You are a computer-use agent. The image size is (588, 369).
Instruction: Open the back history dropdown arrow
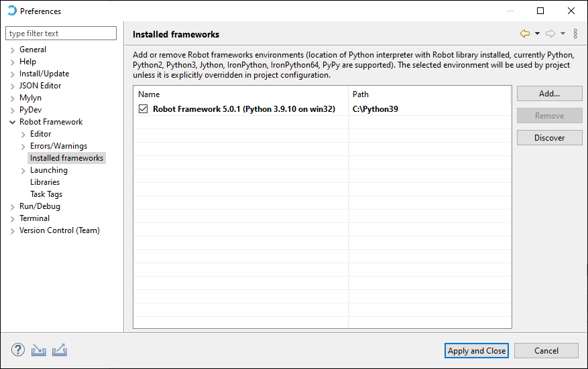coord(537,33)
